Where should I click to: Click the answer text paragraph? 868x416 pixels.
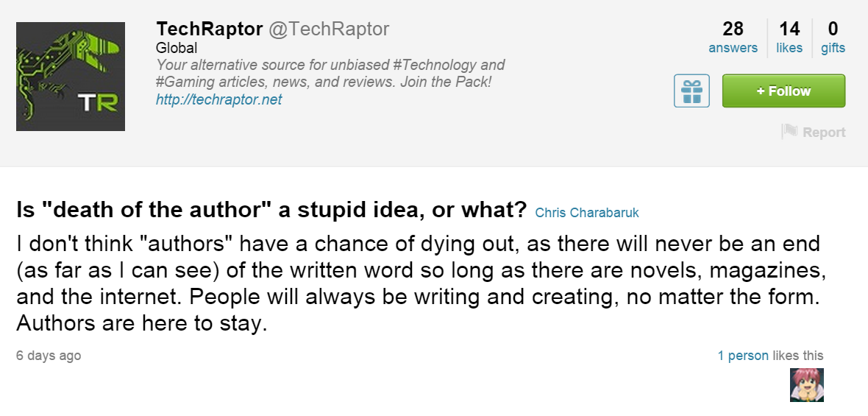point(418,283)
